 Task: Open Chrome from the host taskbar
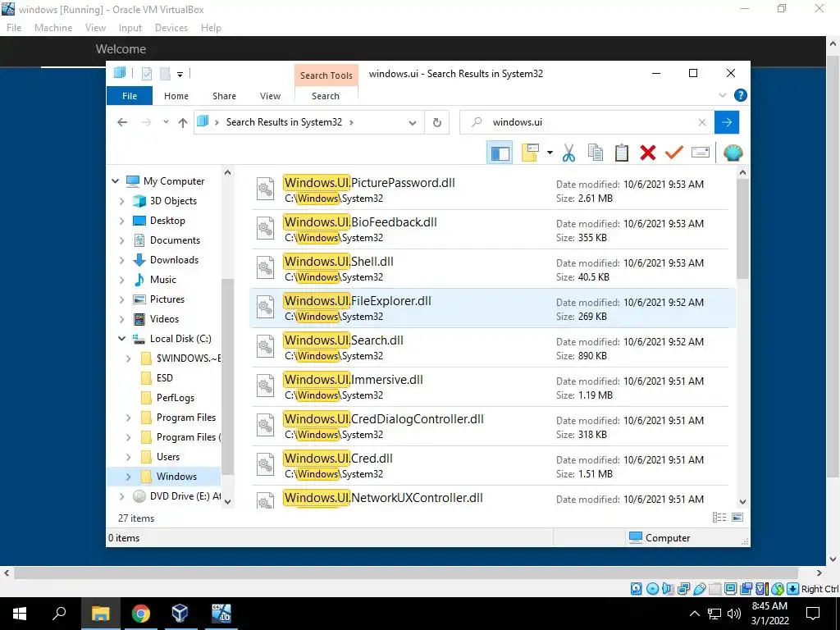[x=141, y=614]
